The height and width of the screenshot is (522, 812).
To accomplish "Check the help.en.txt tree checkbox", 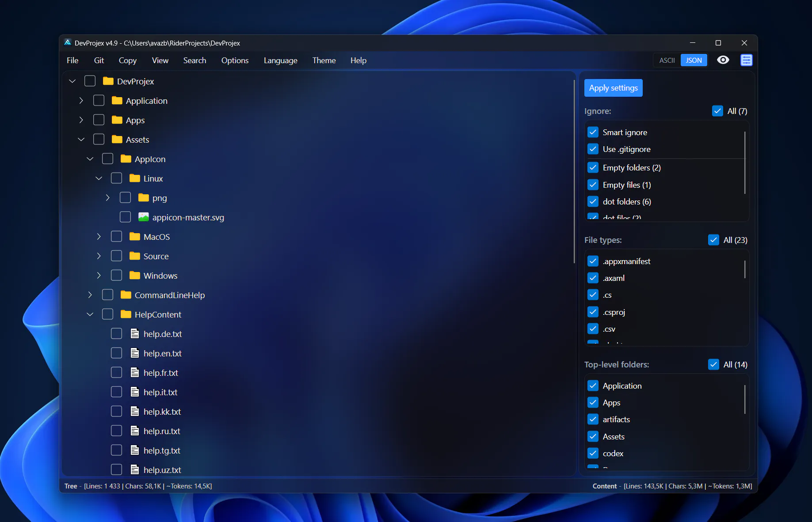I will point(116,353).
